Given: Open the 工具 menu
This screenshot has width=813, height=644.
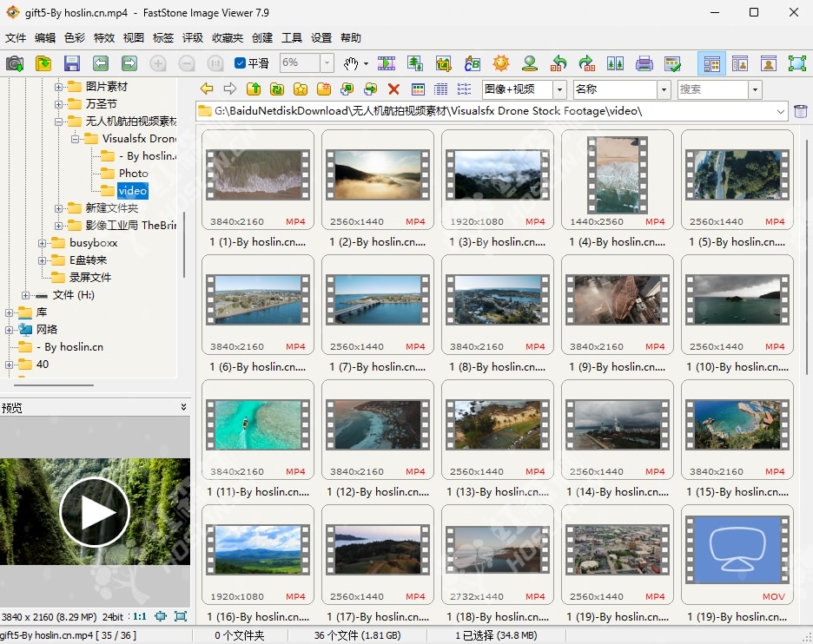Looking at the screenshot, I should 292,37.
